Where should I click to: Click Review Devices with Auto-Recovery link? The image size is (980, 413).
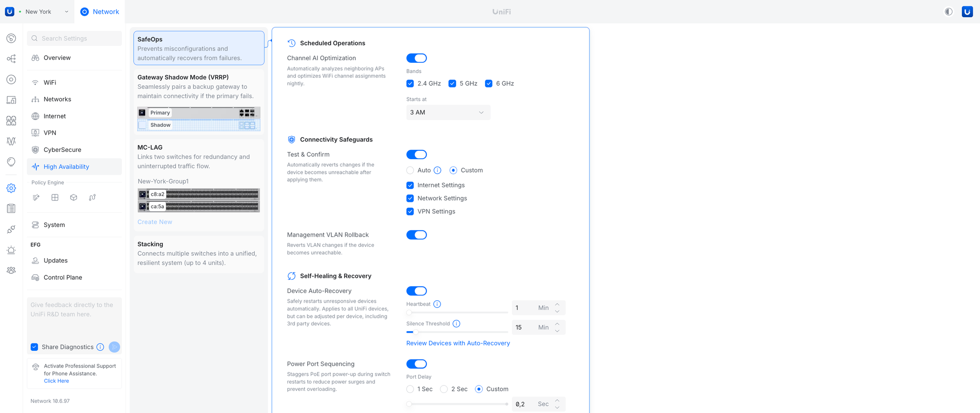tap(458, 343)
